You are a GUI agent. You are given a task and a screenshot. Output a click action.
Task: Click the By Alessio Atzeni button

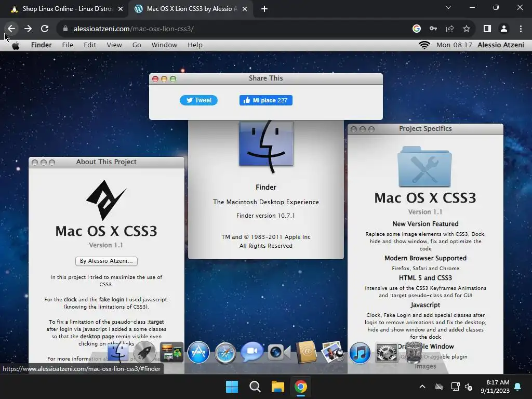(x=106, y=261)
